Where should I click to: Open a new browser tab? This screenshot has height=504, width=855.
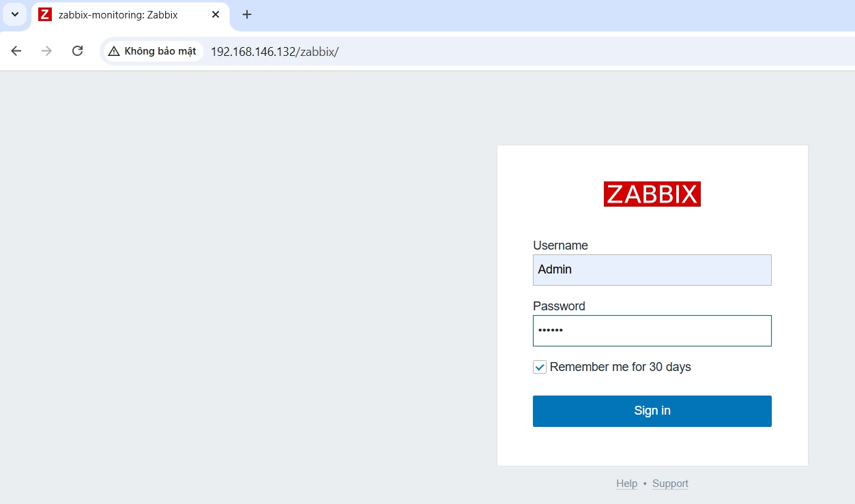pyautogui.click(x=247, y=14)
